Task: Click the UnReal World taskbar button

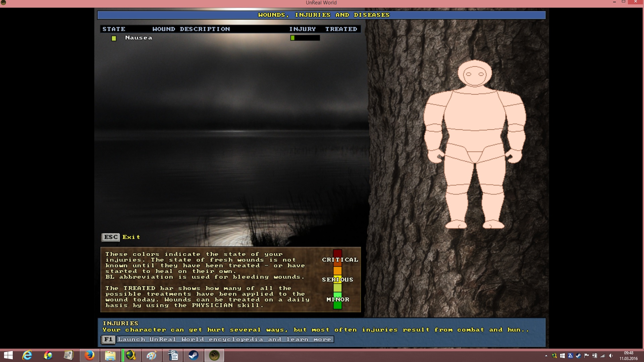Action: pos(214,355)
